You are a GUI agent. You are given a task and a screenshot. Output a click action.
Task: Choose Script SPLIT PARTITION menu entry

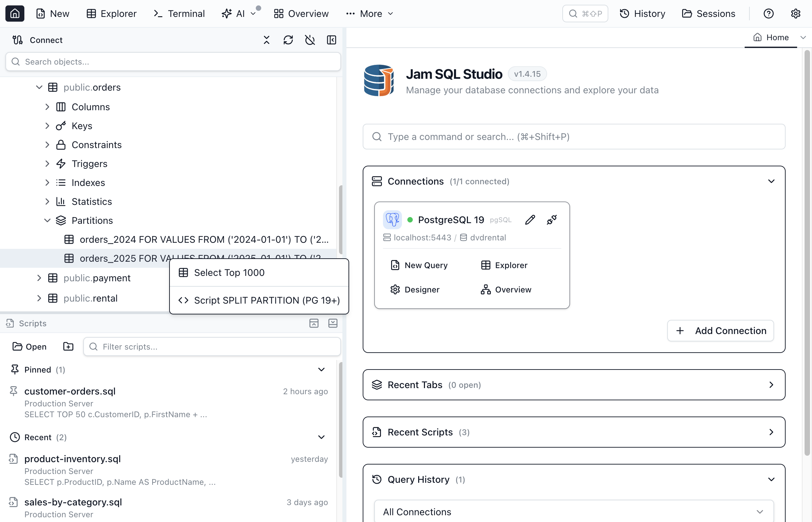coord(259,300)
